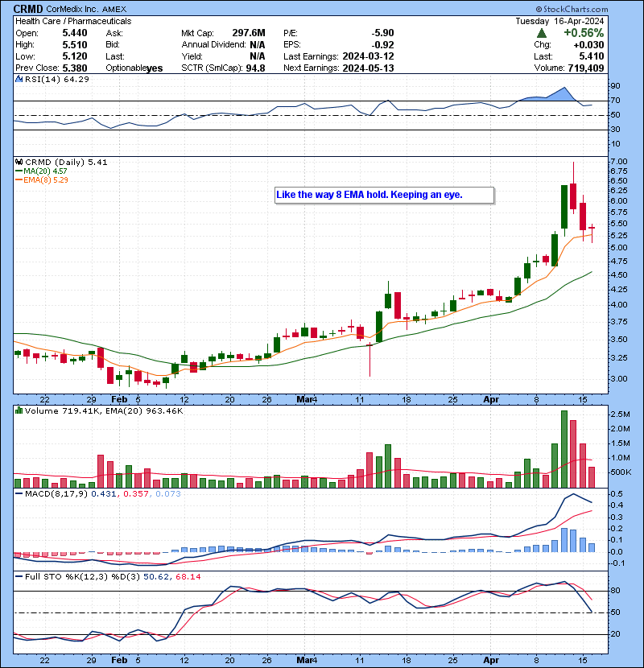Click the 'Mar' month label on price axis

pos(304,400)
